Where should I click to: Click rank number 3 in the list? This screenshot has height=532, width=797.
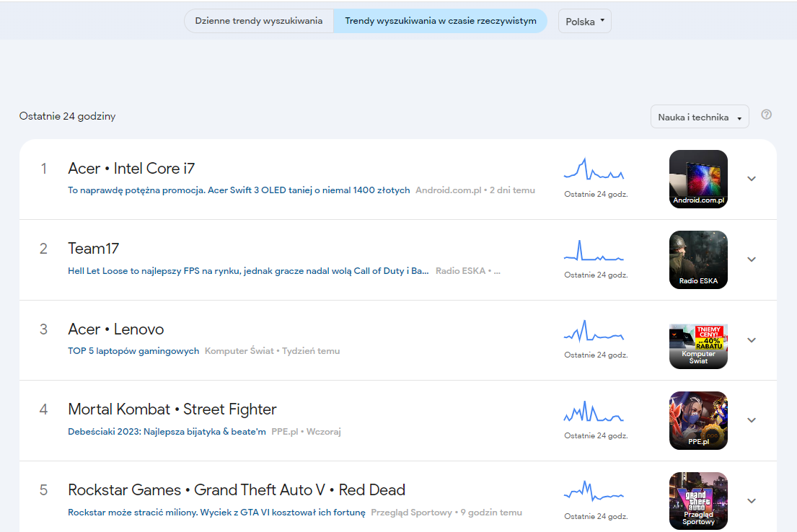pos(44,329)
